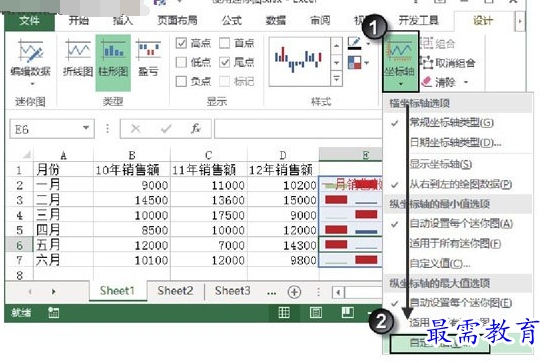Click the 组合 group button

pyautogui.click(x=438, y=44)
